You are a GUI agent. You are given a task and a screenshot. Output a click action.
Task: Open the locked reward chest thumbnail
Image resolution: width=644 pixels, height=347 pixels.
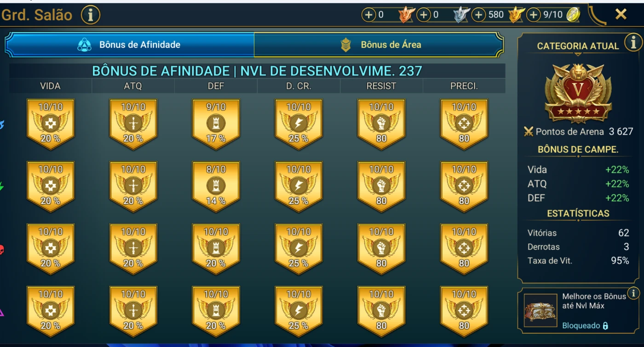point(540,310)
